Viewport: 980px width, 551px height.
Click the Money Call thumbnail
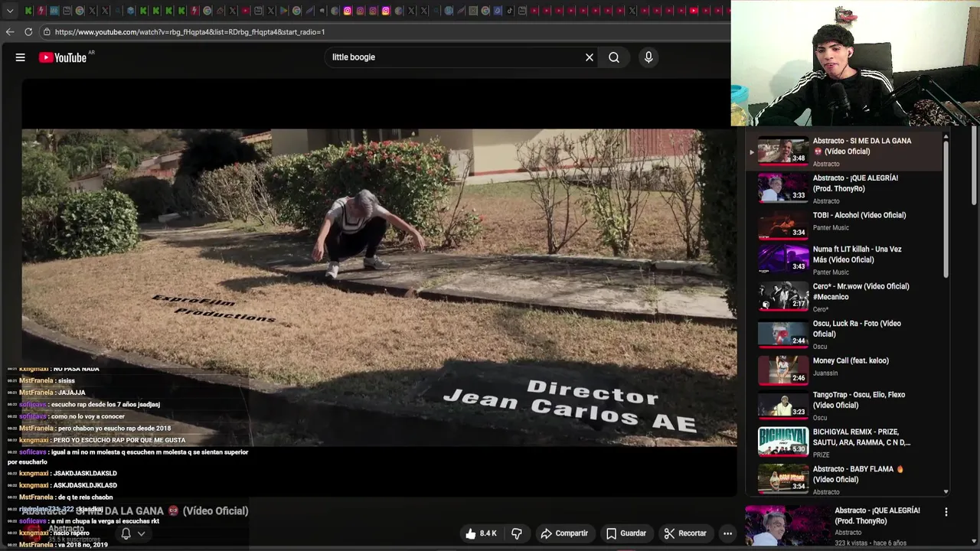pyautogui.click(x=783, y=370)
